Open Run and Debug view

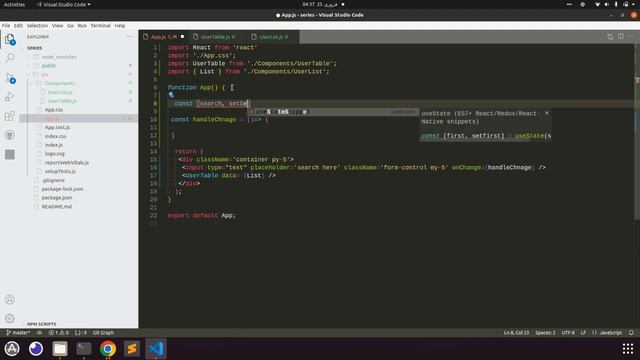point(10,97)
